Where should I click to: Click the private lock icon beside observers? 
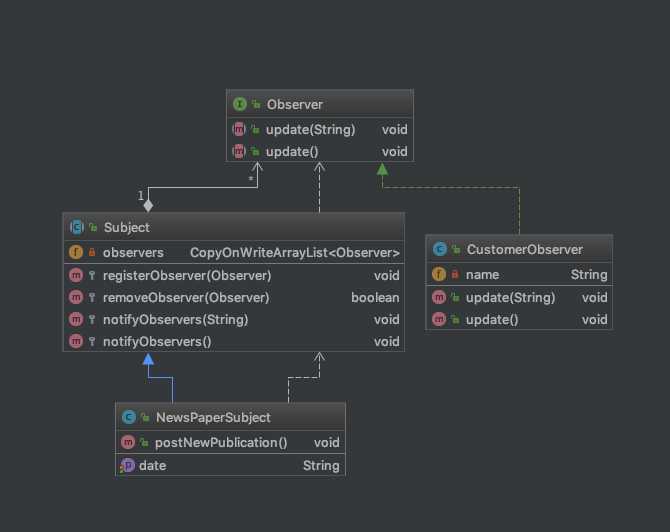coord(91,252)
